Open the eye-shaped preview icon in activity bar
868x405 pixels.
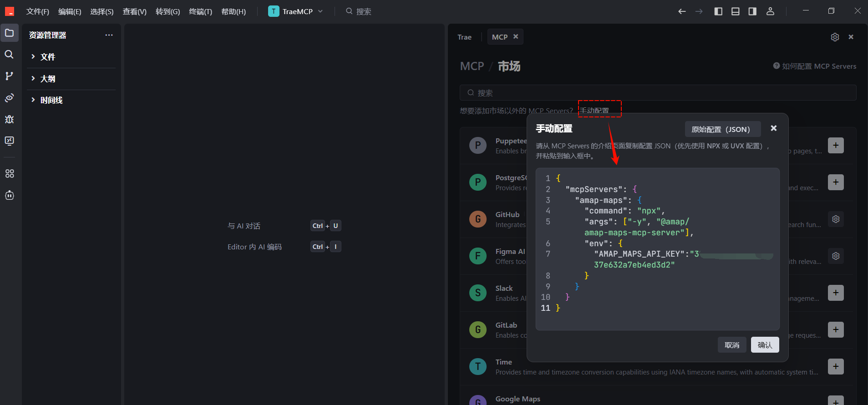9,98
